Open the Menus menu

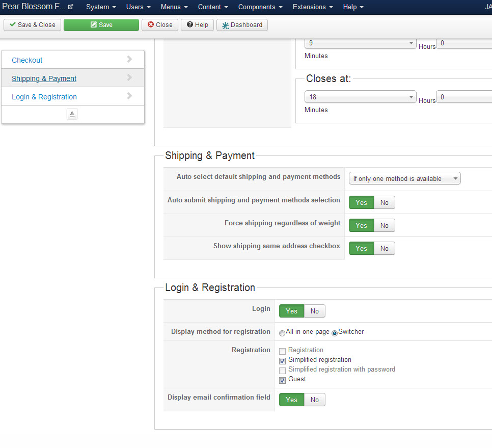[174, 7]
